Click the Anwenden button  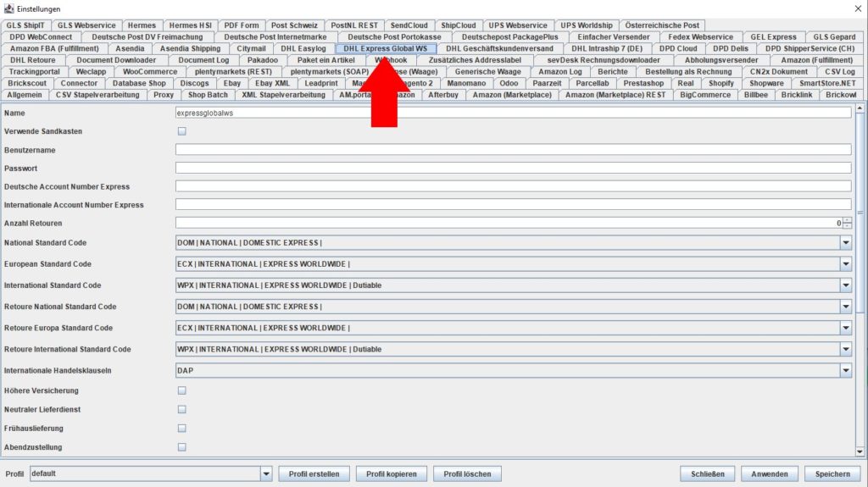[x=770, y=473]
